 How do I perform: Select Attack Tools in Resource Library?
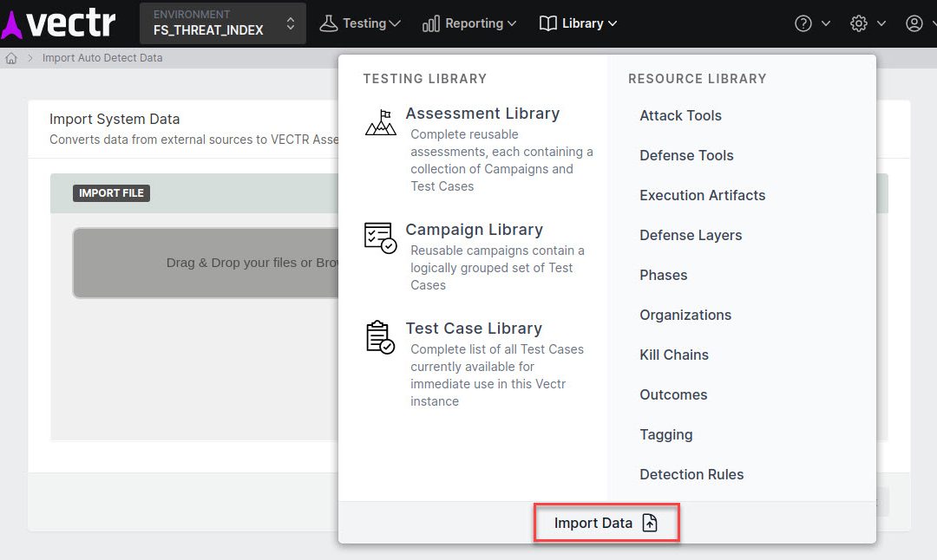pyautogui.click(x=680, y=115)
